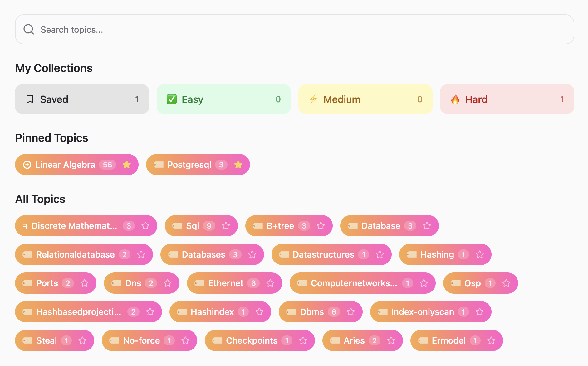Screen dimensions: 588x366
Task: Open the Databases topic
Action: [212, 254]
